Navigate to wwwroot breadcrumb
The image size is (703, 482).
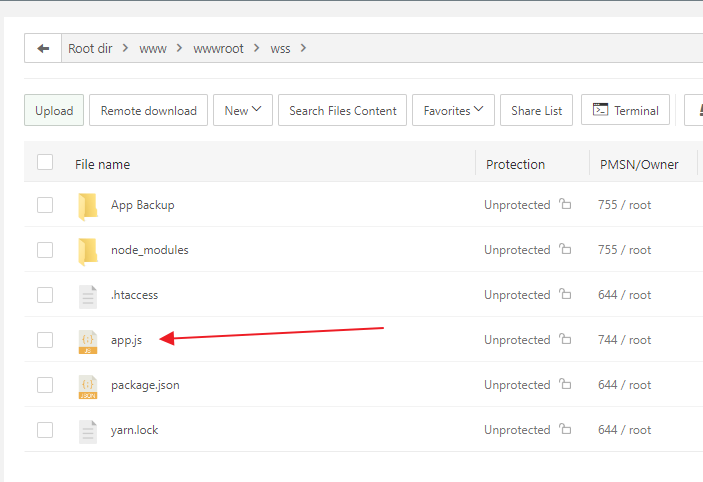click(218, 48)
